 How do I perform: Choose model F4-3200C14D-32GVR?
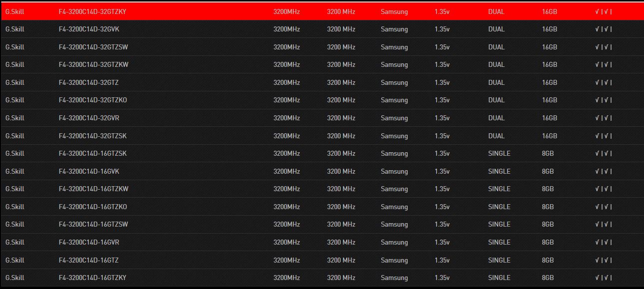point(89,118)
